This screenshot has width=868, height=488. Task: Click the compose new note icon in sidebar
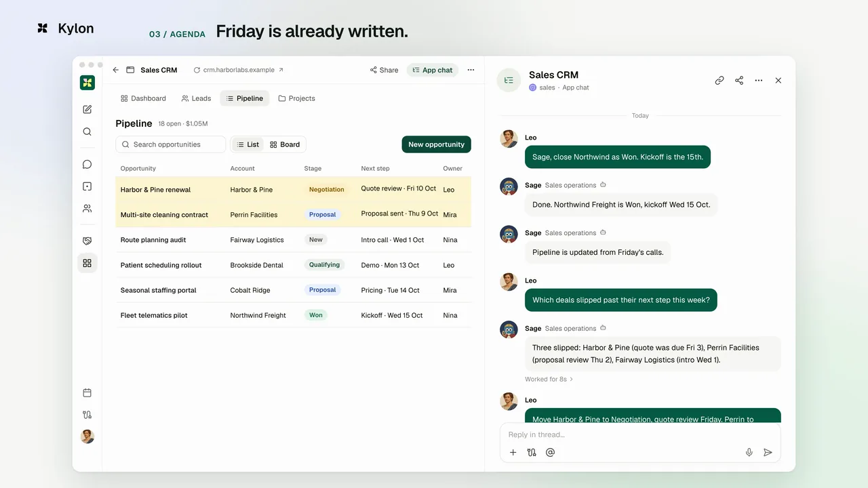click(87, 109)
